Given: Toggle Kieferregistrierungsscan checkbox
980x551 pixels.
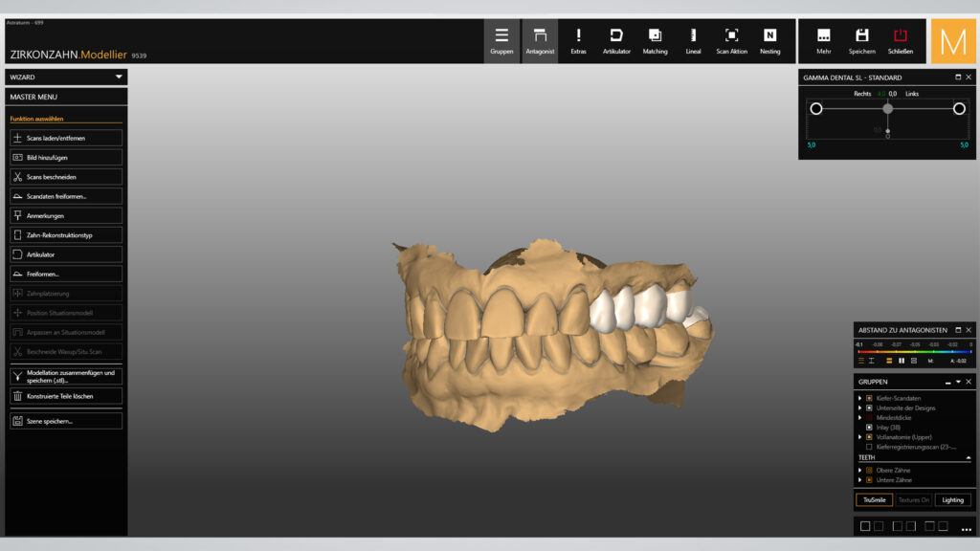Looking at the screenshot, I should tap(869, 447).
